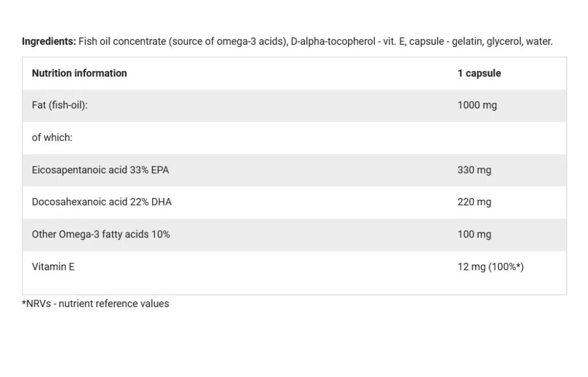Screen dimensions: 588x377
Task: Click the "12 mg (100%*)" Vitamin E value
Action: [x=490, y=267]
